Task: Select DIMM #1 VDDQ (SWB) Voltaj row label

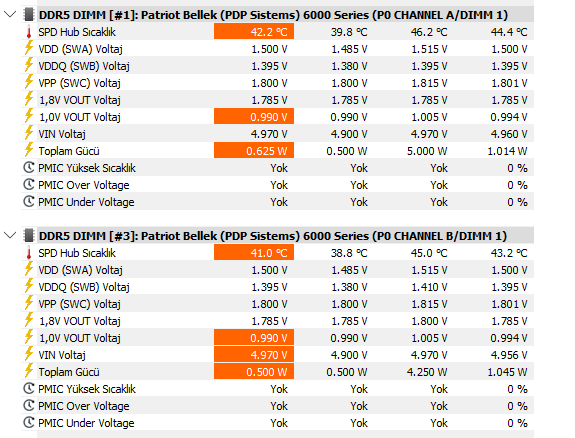Action: pyautogui.click(x=84, y=66)
